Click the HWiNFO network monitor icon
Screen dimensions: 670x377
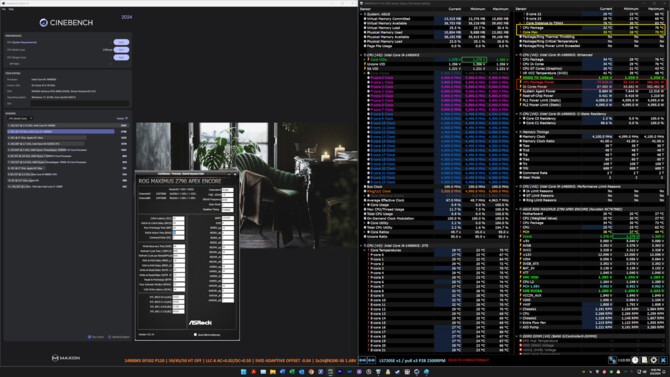click(612, 360)
